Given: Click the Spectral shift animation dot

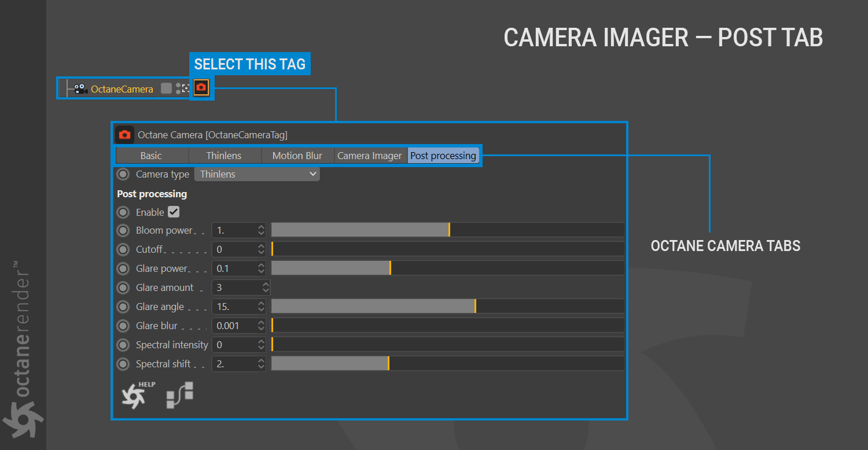Looking at the screenshot, I should point(123,364).
